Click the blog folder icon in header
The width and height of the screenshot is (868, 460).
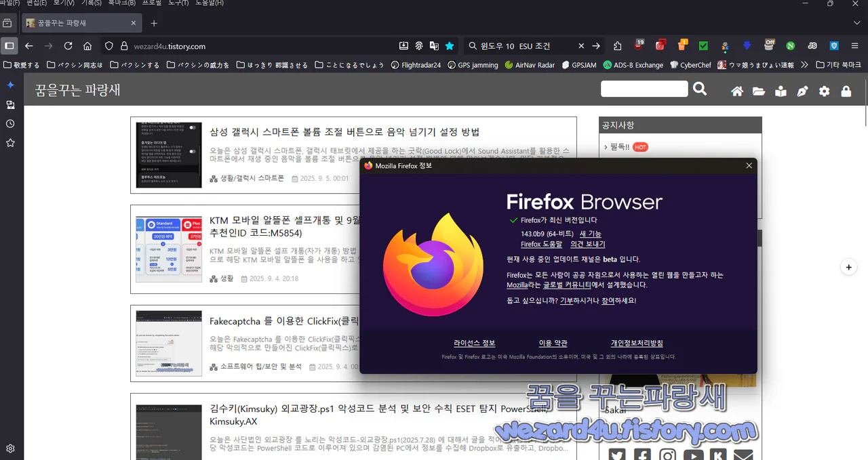click(759, 91)
